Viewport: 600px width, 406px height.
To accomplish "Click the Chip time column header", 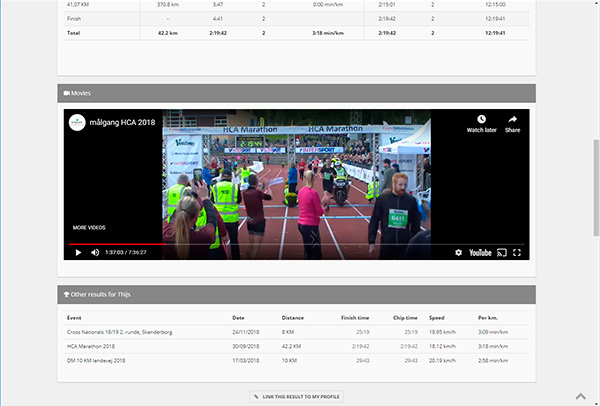I will click(x=405, y=318).
